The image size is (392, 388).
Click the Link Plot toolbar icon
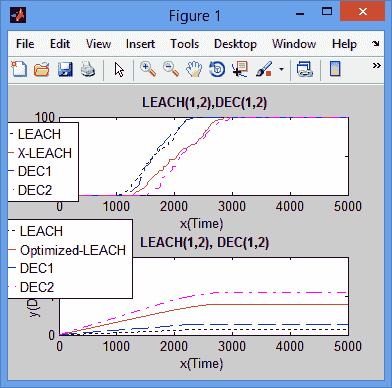click(x=305, y=69)
